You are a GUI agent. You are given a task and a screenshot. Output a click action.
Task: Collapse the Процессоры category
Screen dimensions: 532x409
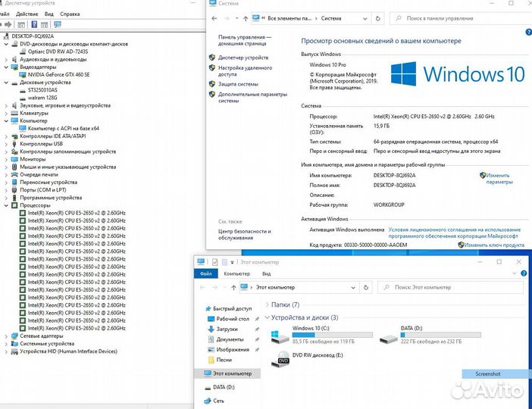point(6,205)
